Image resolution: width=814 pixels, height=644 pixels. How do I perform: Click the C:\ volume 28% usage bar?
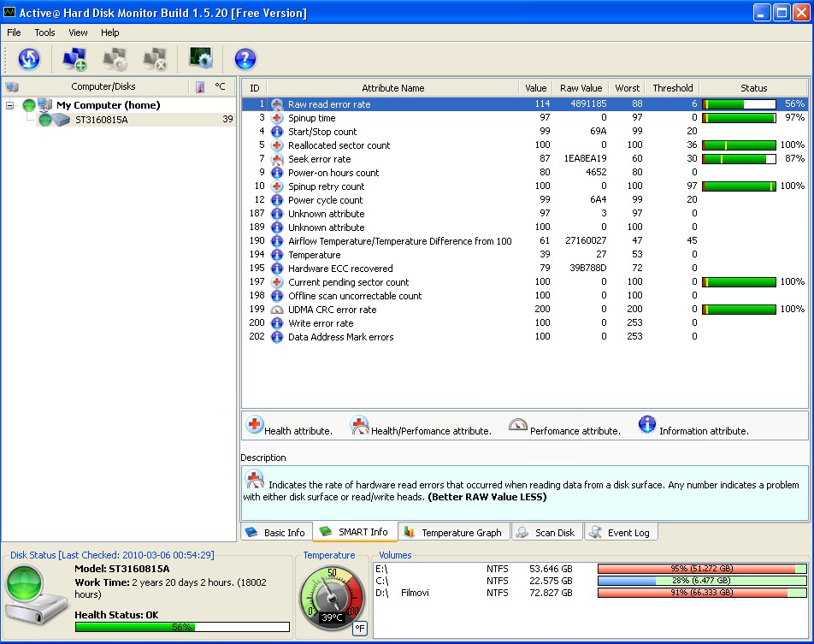click(x=702, y=581)
